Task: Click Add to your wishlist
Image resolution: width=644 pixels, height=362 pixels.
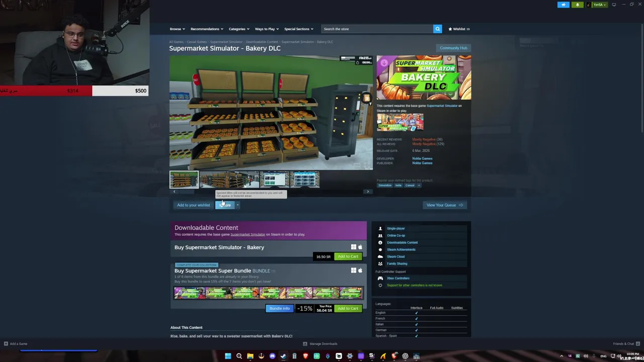Action: pyautogui.click(x=193, y=205)
